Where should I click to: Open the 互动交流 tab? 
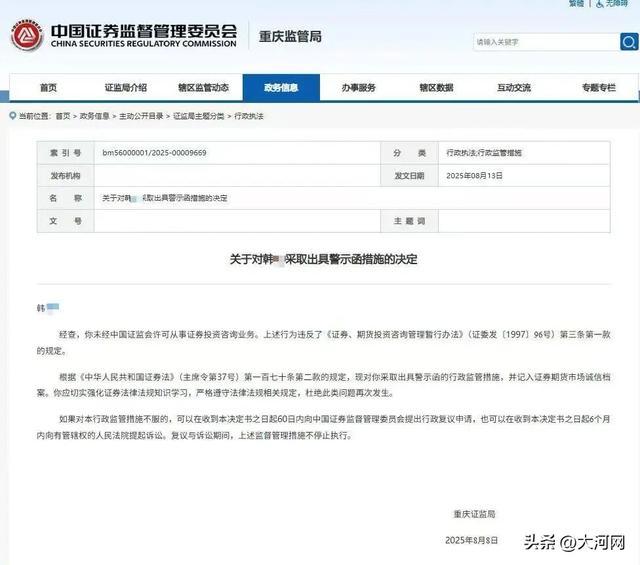pos(514,88)
